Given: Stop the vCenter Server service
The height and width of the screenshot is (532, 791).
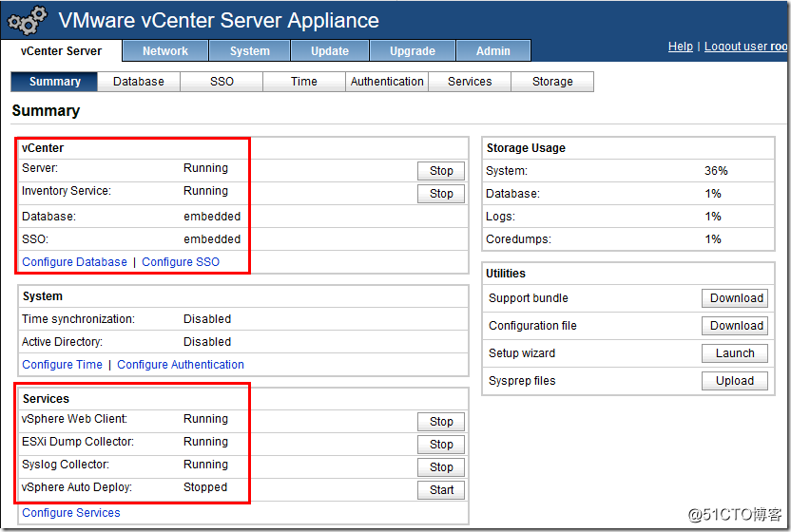Looking at the screenshot, I should (x=441, y=171).
